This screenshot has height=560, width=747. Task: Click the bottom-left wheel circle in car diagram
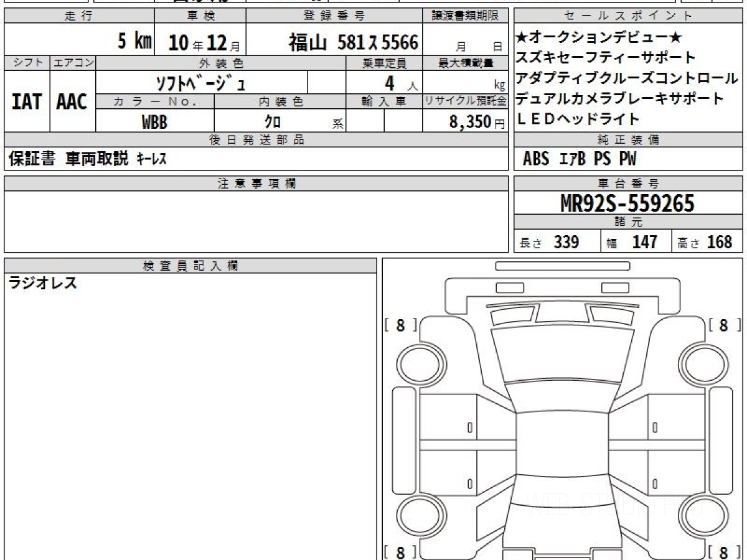pos(418,516)
